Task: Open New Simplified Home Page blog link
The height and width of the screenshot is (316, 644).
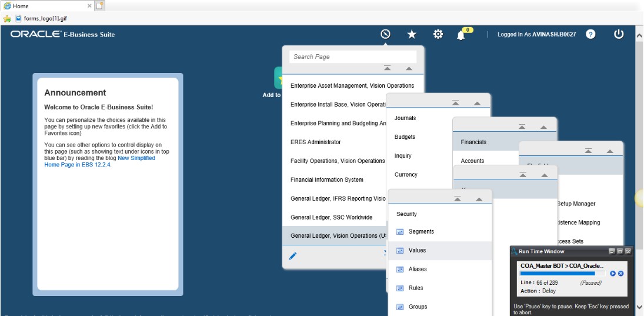Action: [136, 158]
